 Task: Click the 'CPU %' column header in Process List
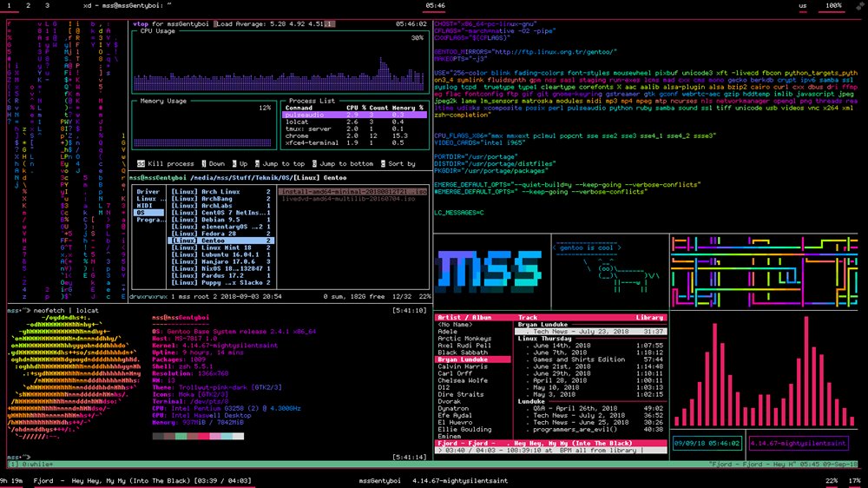[x=356, y=108]
